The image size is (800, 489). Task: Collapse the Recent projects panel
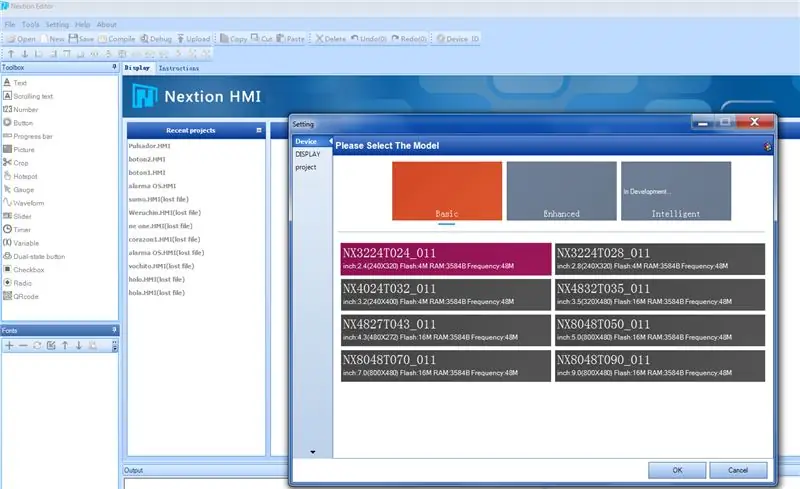(x=259, y=131)
